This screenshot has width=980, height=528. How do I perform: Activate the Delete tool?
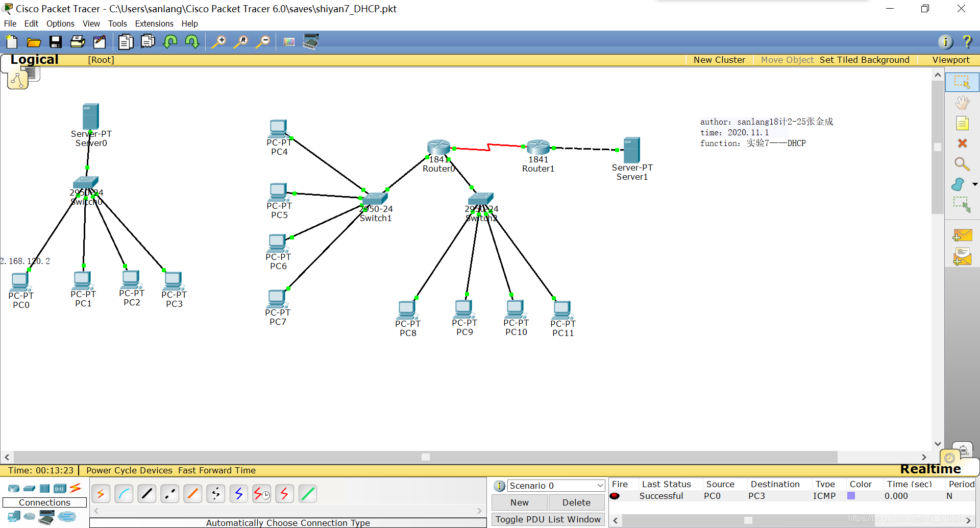pos(962,143)
